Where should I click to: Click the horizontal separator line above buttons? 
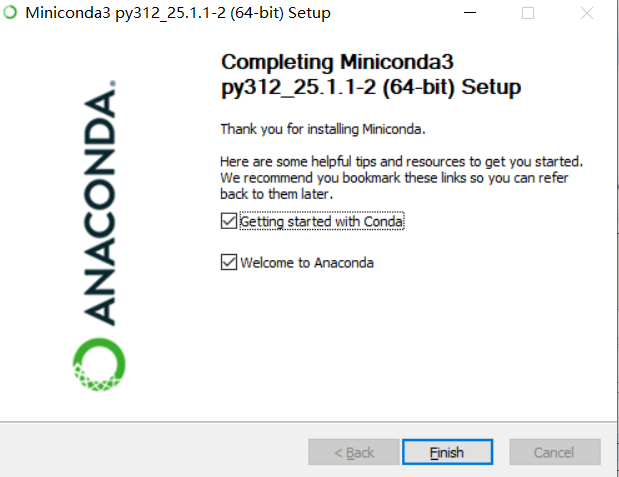tap(308, 422)
